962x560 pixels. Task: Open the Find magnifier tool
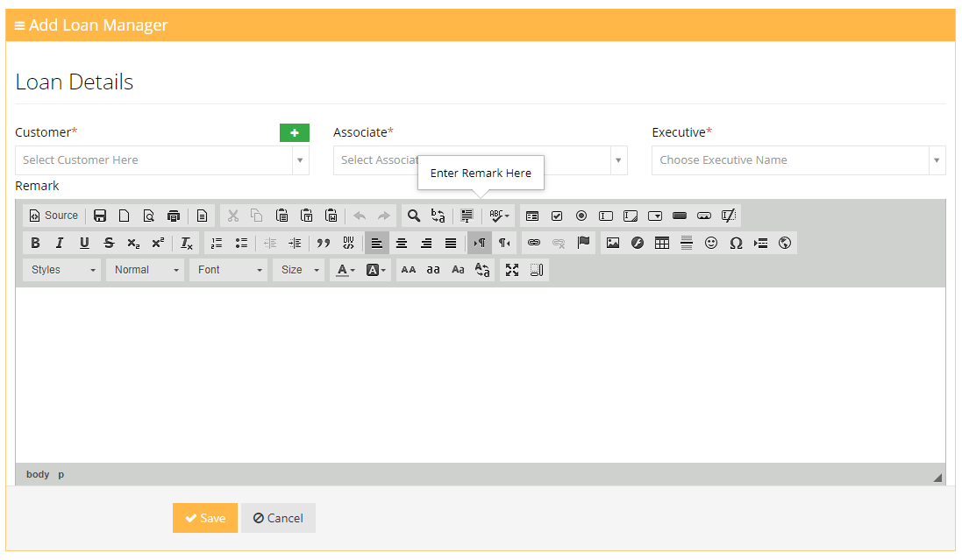click(x=414, y=216)
